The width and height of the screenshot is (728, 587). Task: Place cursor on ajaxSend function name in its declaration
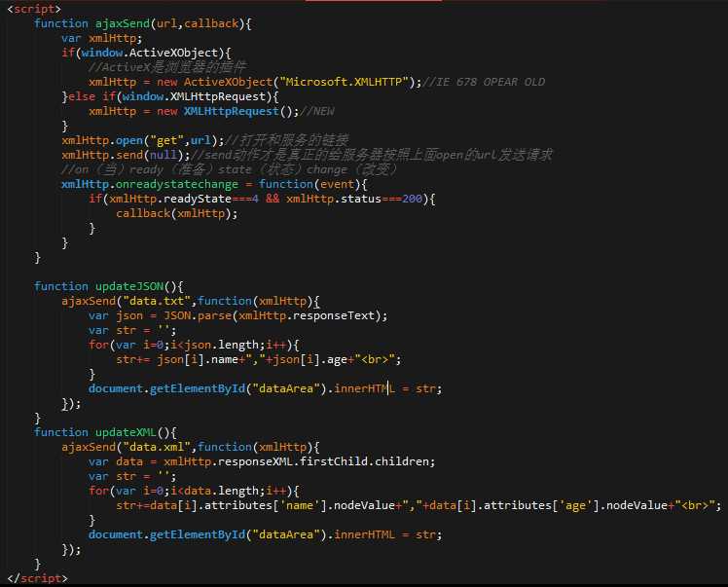[123, 23]
